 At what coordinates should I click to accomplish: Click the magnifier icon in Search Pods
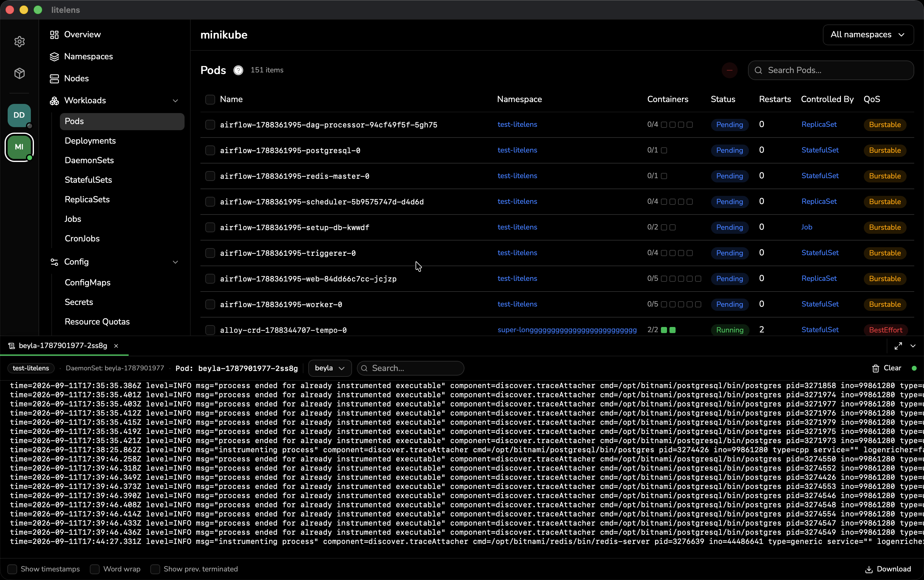click(x=758, y=70)
